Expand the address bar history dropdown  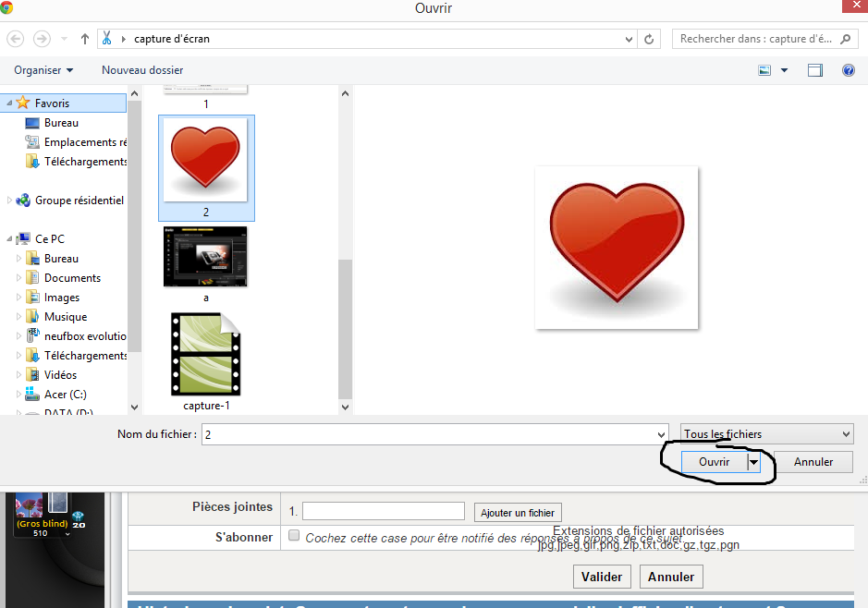(629, 40)
